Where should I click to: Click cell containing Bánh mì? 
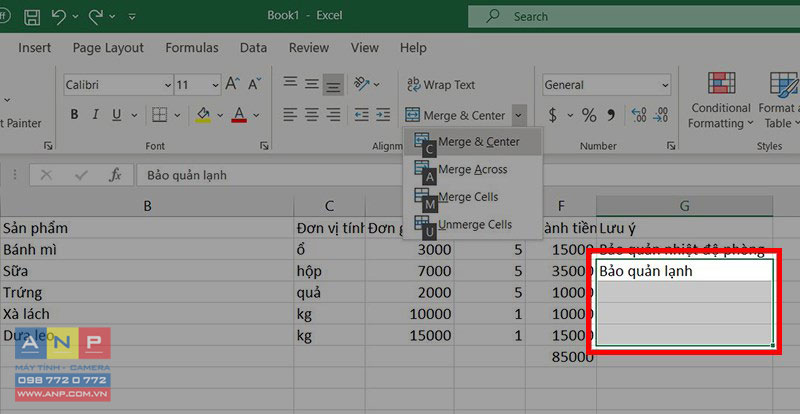pyautogui.click(x=147, y=250)
